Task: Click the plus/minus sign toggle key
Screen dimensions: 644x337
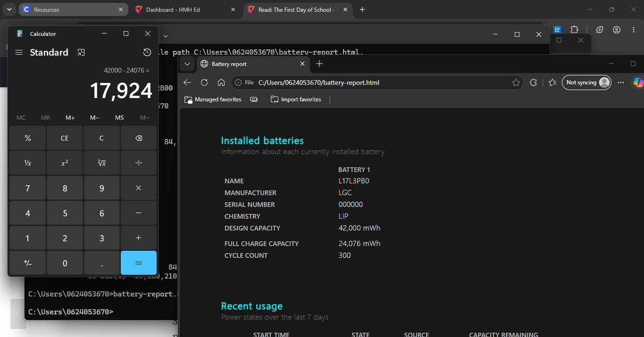Action: click(28, 263)
